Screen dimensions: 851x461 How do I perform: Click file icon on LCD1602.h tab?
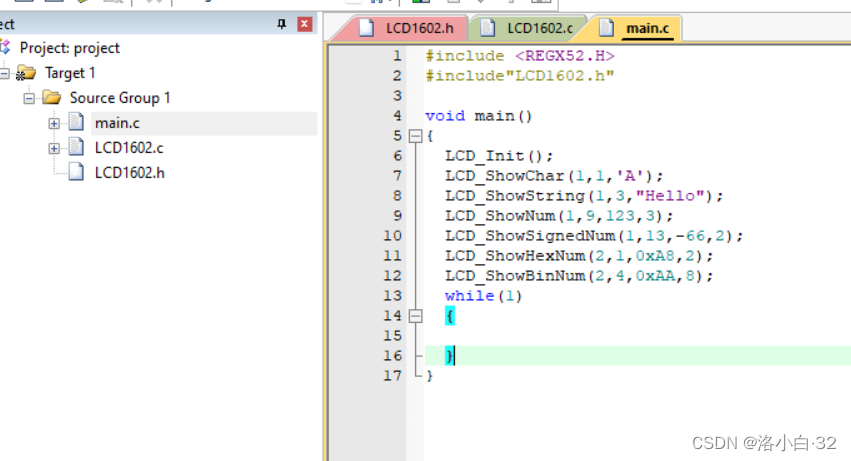[x=367, y=28]
